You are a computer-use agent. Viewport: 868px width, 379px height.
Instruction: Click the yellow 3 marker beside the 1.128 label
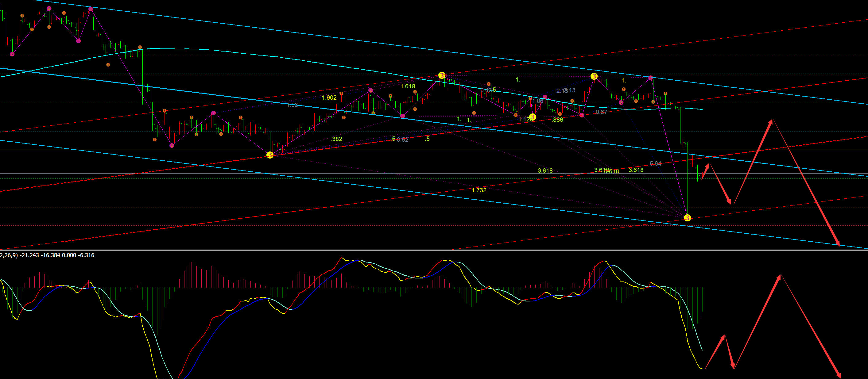pos(533,117)
